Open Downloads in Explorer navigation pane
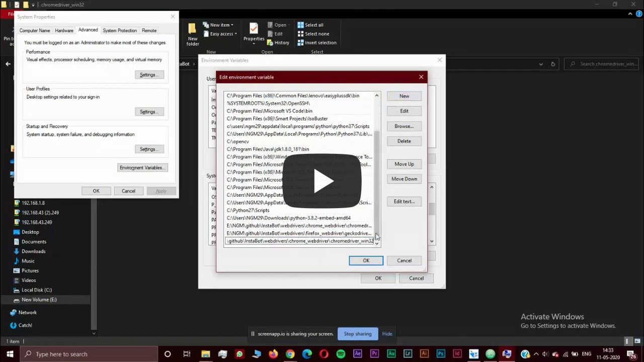This screenshot has height=362, width=644. (33, 251)
